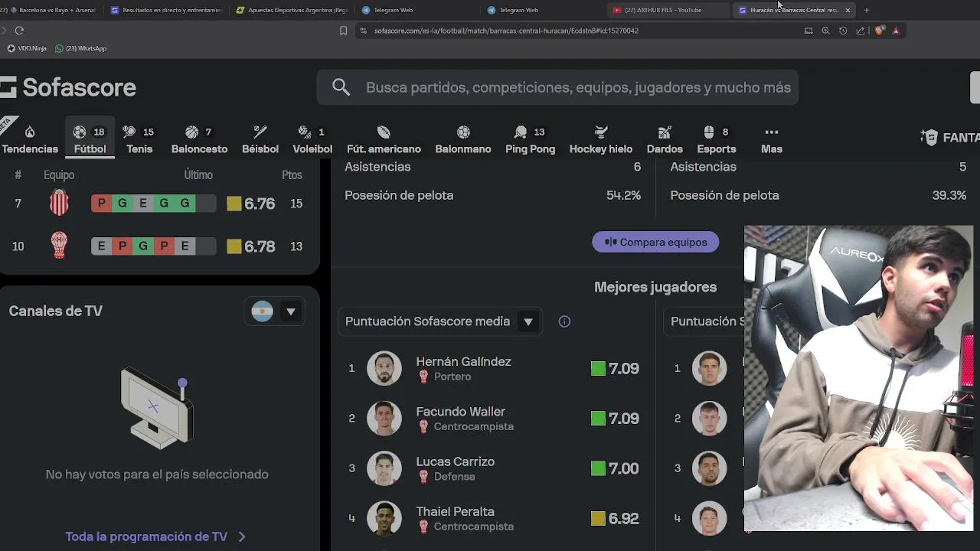Image resolution: width=980 pixels, height=551 pixels.
Task: Click Hernán Galíndez's photo thumbnail
Action: [384, 368]
